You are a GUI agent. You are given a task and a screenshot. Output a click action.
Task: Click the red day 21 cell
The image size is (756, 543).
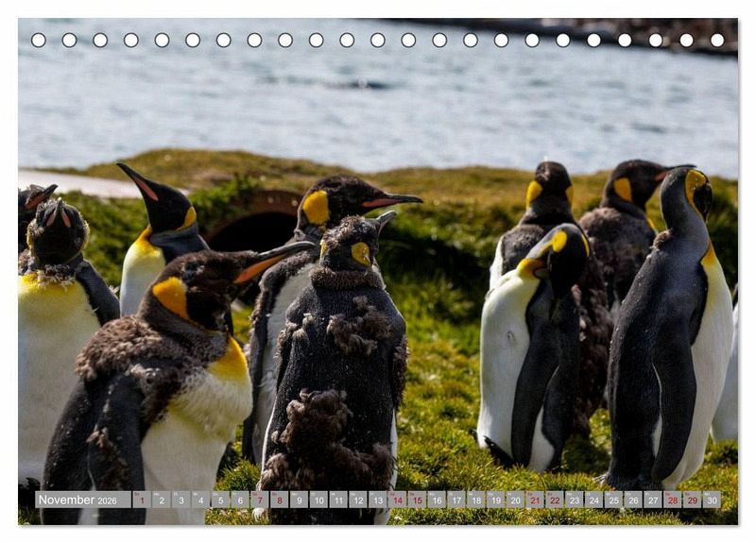[535, 500]
